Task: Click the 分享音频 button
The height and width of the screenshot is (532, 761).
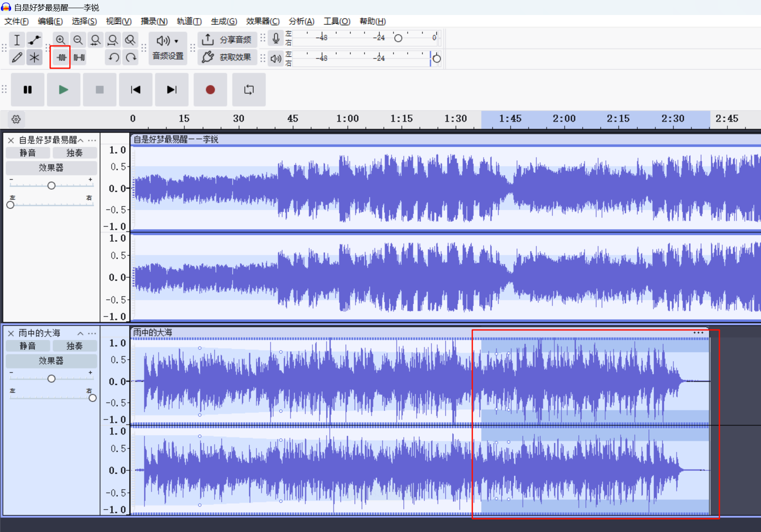Action: (227, 40)
